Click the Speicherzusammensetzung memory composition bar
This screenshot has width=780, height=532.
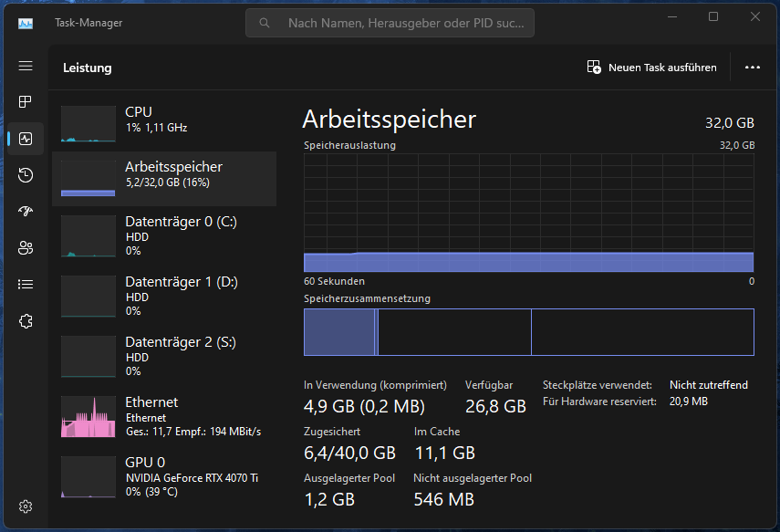pos(528,332)
